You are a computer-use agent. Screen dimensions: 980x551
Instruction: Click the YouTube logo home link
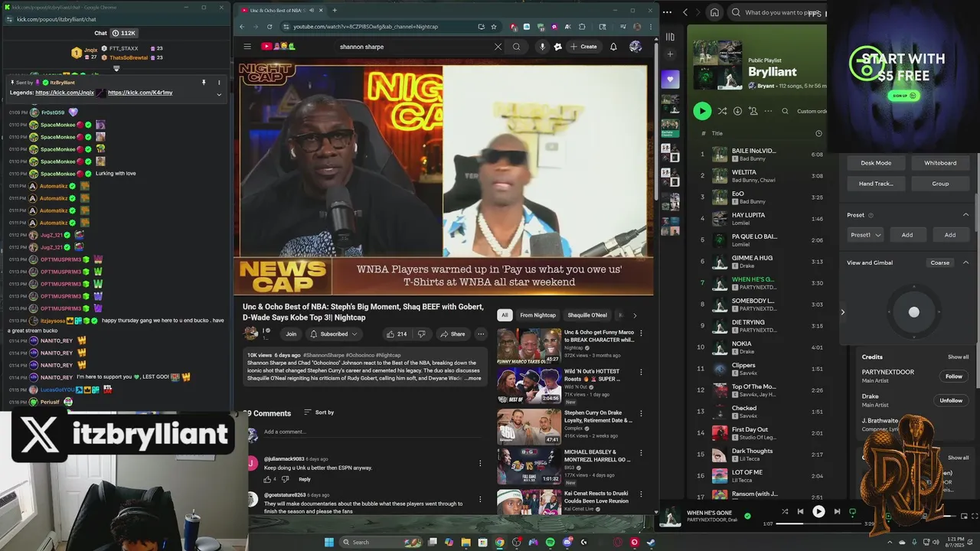point(279,47)
